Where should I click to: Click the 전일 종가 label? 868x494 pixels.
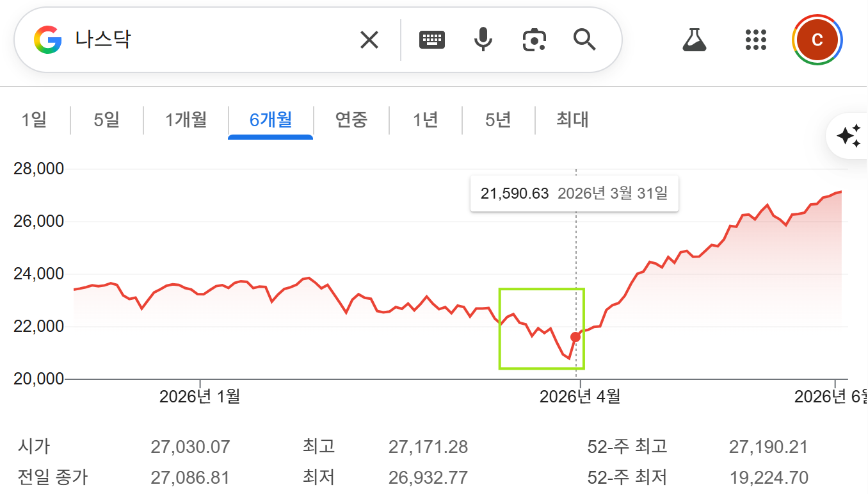point(52,477)
